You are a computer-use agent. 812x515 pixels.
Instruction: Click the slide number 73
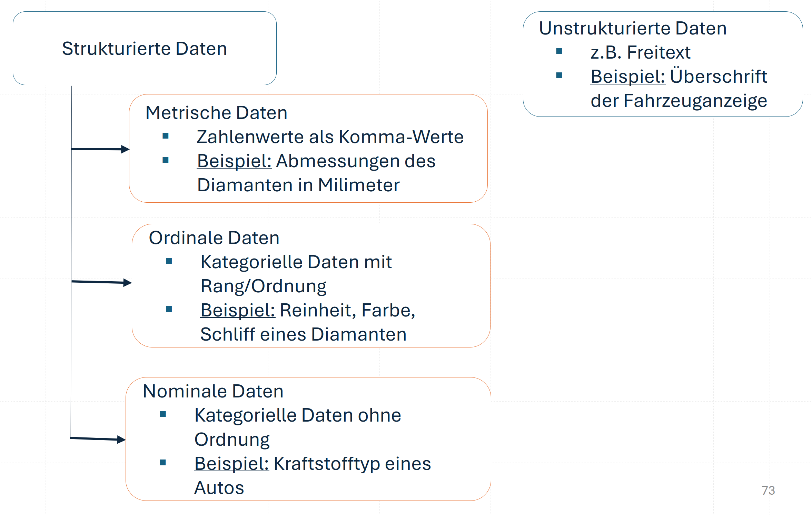coord(768,491)
